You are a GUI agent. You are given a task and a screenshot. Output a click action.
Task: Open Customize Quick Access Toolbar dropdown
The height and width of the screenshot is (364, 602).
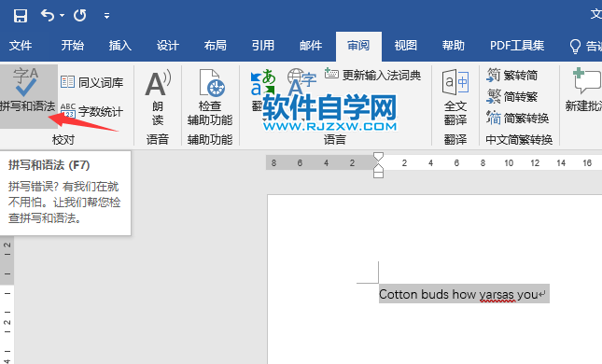click(x=106, y=16)
